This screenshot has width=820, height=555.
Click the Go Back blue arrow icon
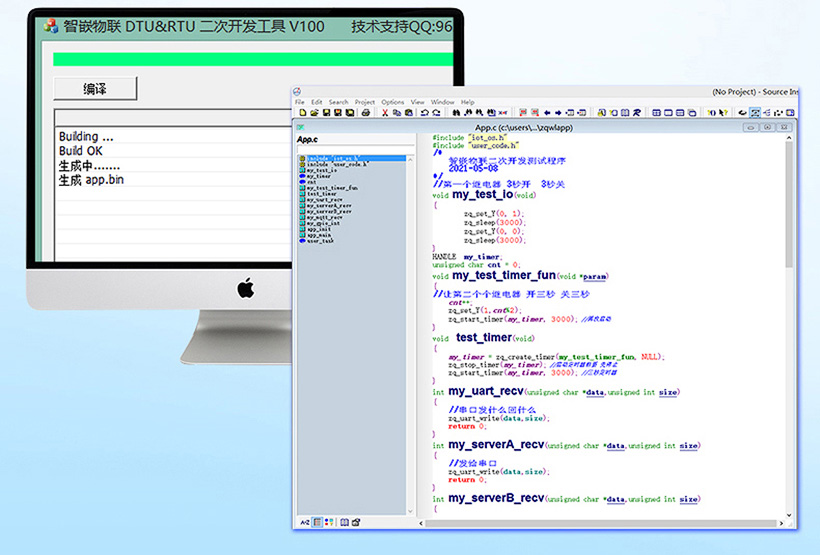(x=547, y=113)
